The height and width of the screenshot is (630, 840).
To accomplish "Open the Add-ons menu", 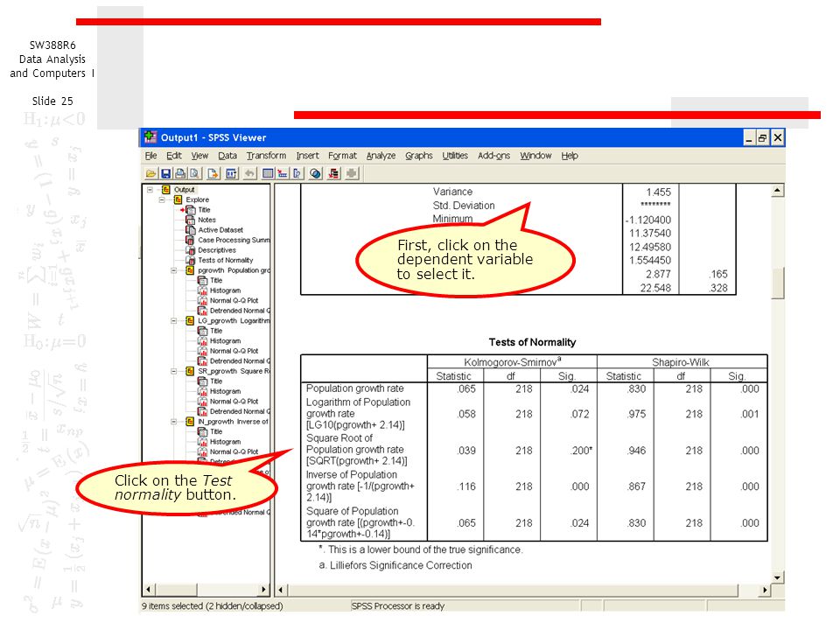I will [x=493, y=156].
